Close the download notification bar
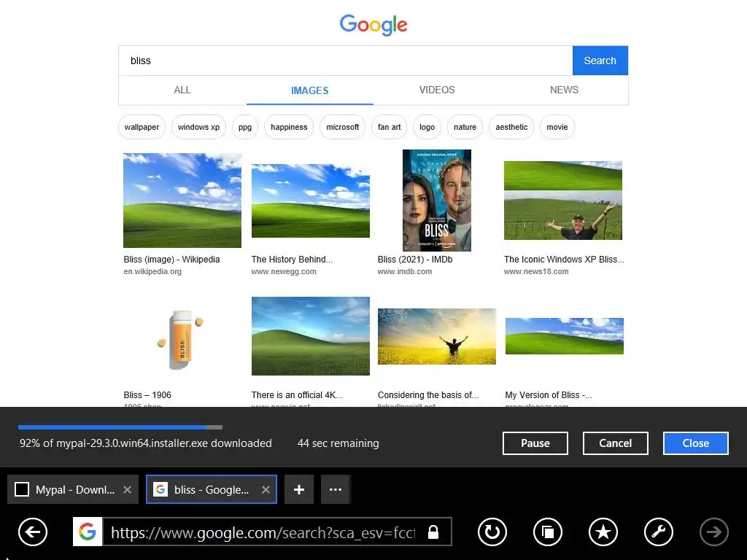The width and height of the screenshot is (747, 560). tap(695, 443)
